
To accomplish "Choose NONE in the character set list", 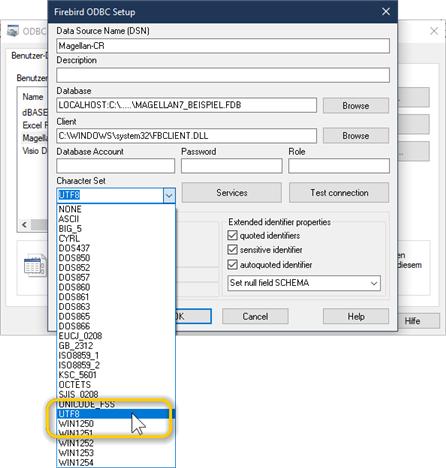I will [x=116, y=209].
